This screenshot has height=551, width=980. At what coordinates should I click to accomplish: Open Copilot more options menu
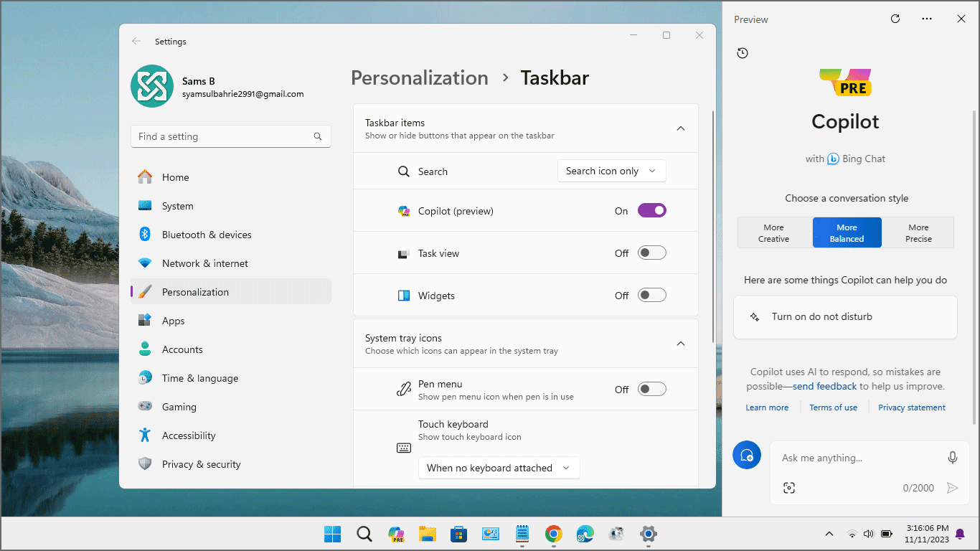[927, 19]
